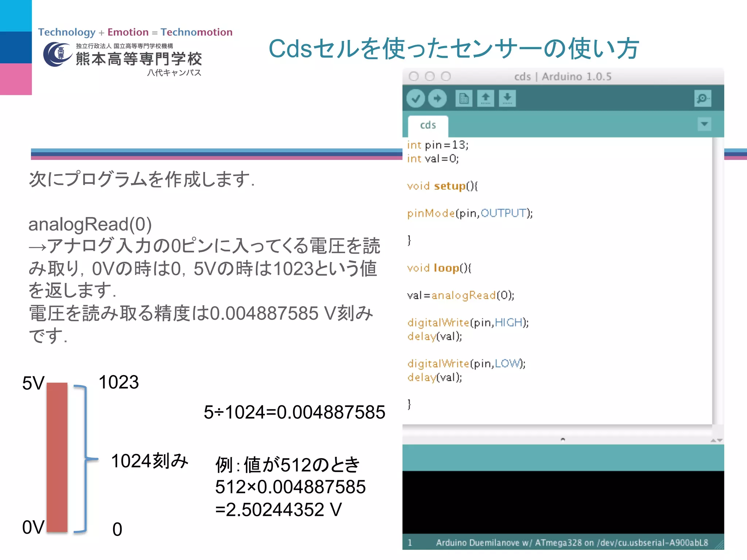
Task: Click the red voltage bar graphic
Action: [57, 457]
